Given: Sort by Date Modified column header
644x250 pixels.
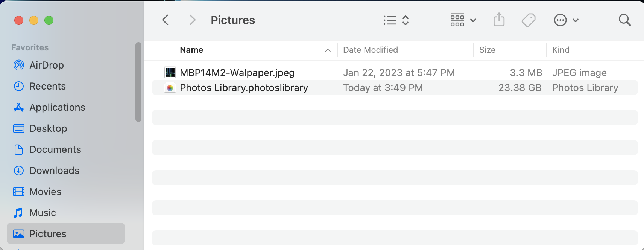Looking at the screenshot, I should (371, 50).
